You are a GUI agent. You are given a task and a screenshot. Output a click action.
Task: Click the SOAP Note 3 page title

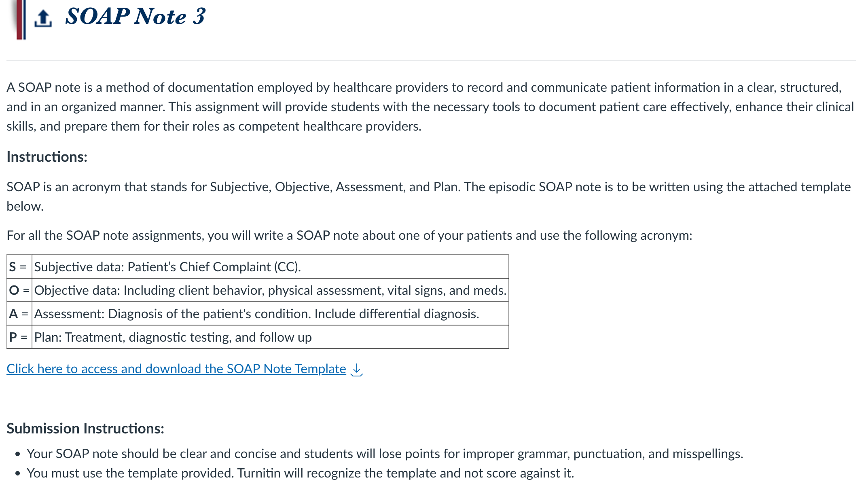click(x=135, y=17)
